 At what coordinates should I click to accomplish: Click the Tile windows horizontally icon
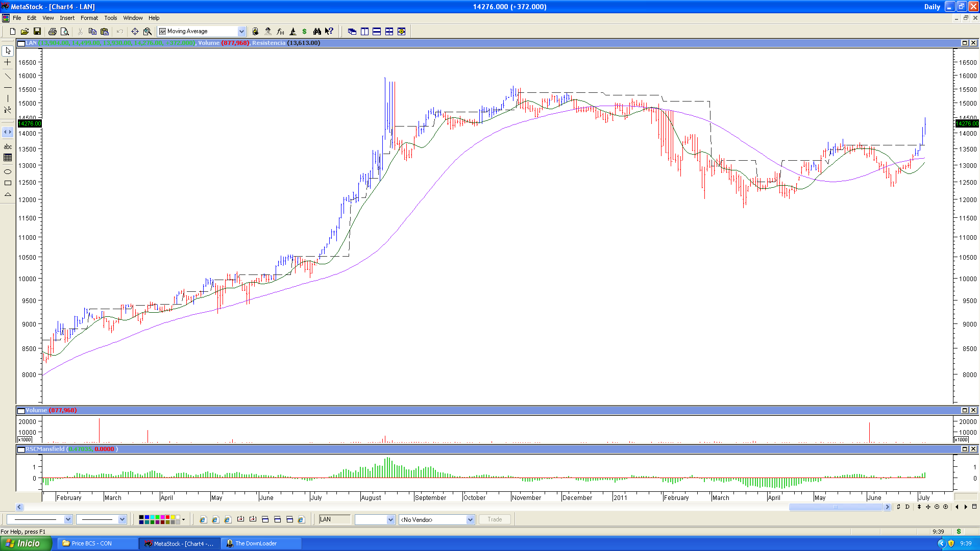[x=377, y=32]
